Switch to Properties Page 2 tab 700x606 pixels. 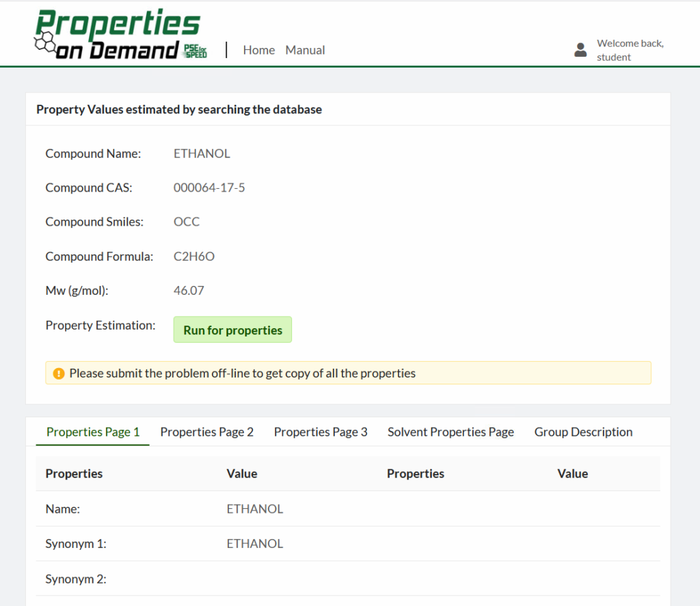click(206, 432)
